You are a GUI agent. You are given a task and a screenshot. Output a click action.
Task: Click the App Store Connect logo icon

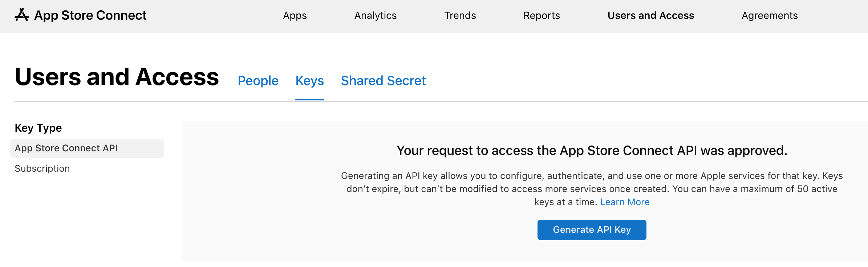(x=21, y=15)
